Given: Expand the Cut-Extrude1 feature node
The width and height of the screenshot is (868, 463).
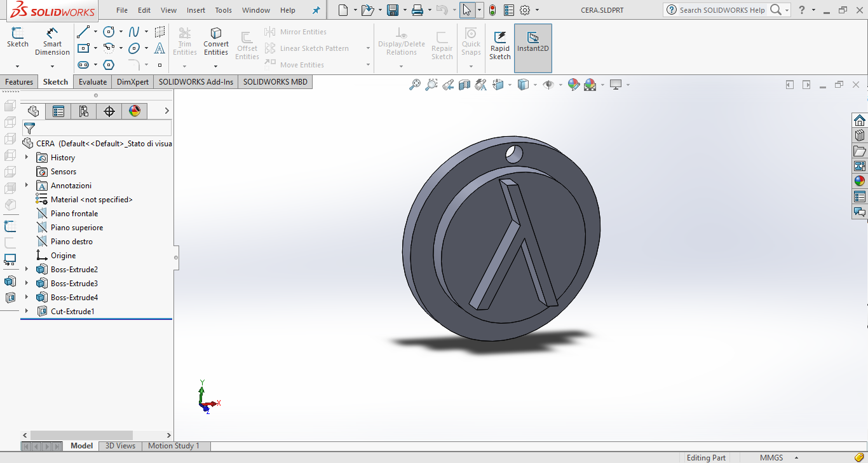Looking at the screenshot, I should click(x=27, y=312).
